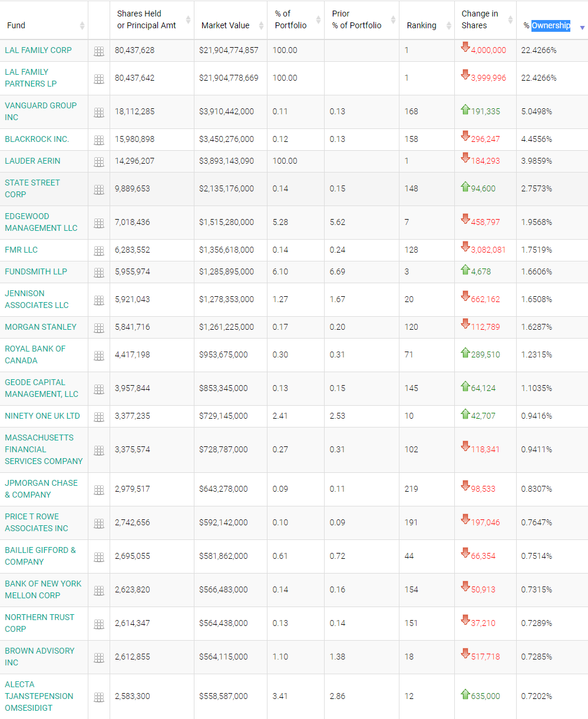Image resolution: width=588 pixels, height=719 pixels.
Task: Open MASSACHUSETTS FINANCIAL SERVICES COMPANY link
Action: coord(44,449)
